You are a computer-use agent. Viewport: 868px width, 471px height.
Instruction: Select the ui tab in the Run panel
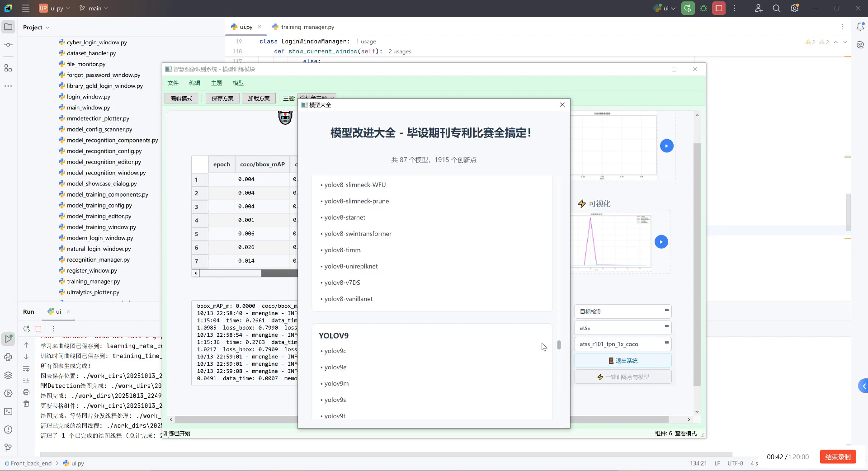[55, 311]
